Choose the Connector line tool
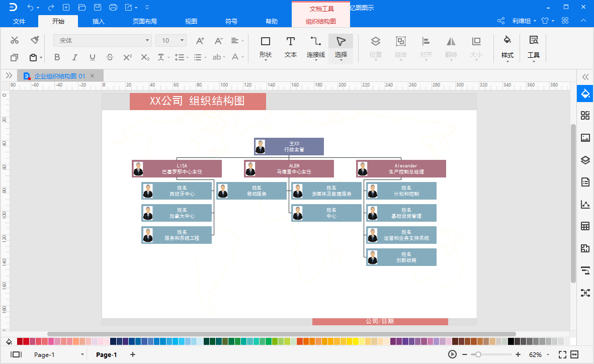Screen dimensions: 594x364 tap(316, 47)
